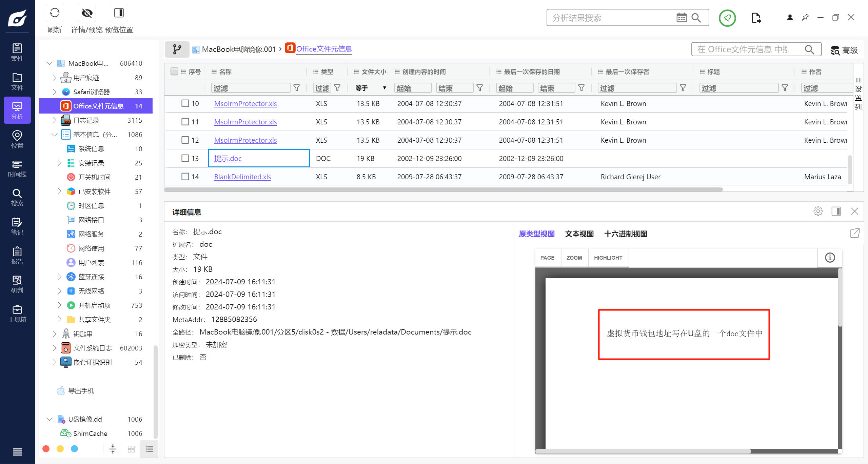The image size is (868, 464).
Task: Switch to 十六进制视图 tab
Action: click(626, 234)
